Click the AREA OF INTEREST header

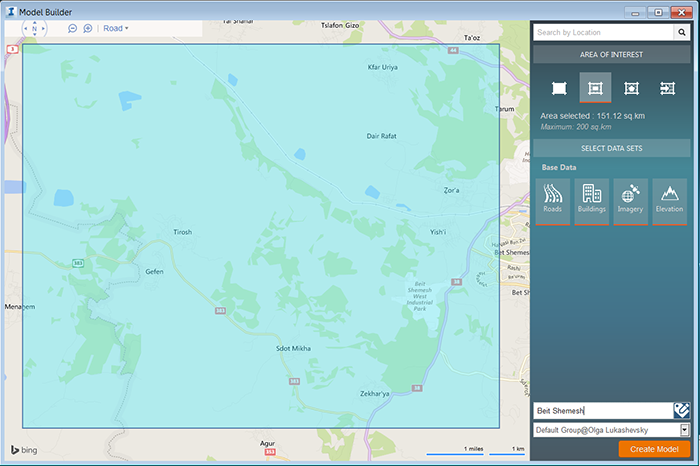[612, 54]
